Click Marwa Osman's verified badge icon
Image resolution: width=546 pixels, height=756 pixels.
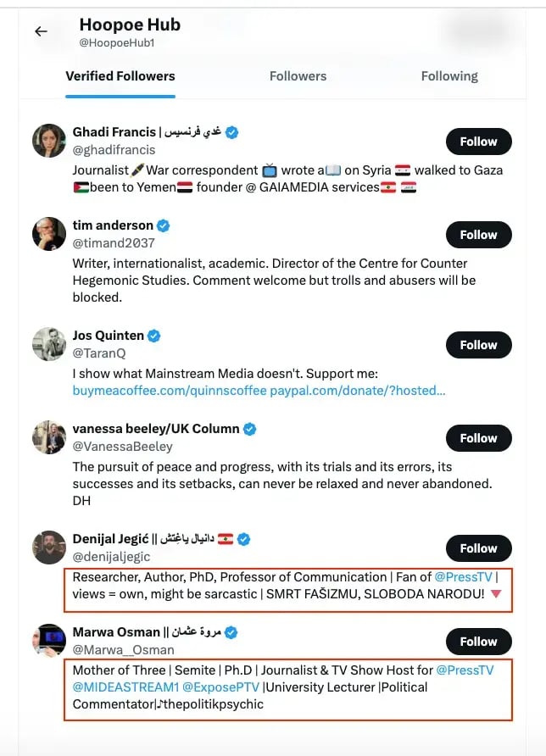click(231, 632)
